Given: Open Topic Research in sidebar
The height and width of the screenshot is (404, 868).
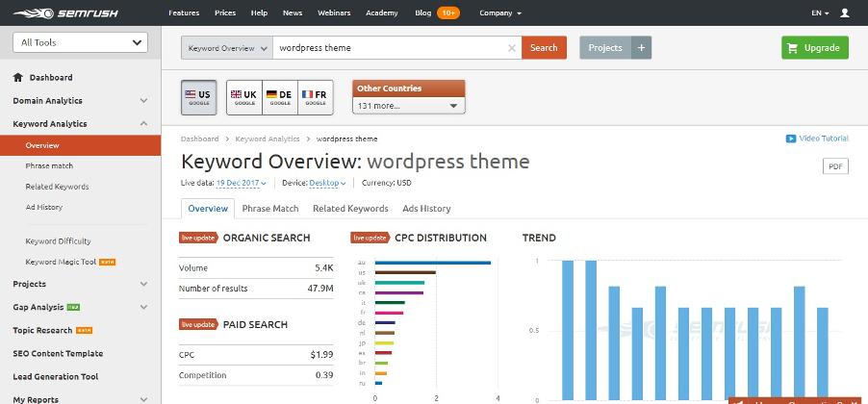Looking at the screenshot, I should (42, 330).
